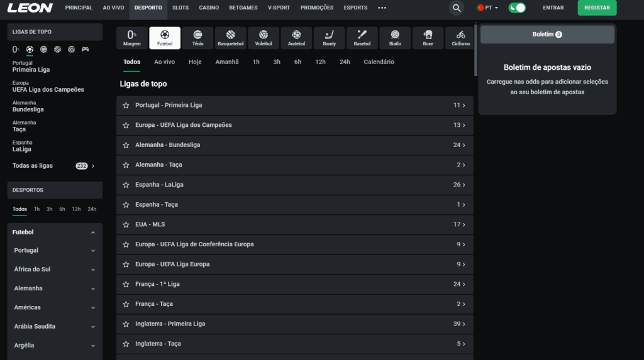
Task: Open the PROMOÇÕES menu
Action: click(x=317, y=8)
